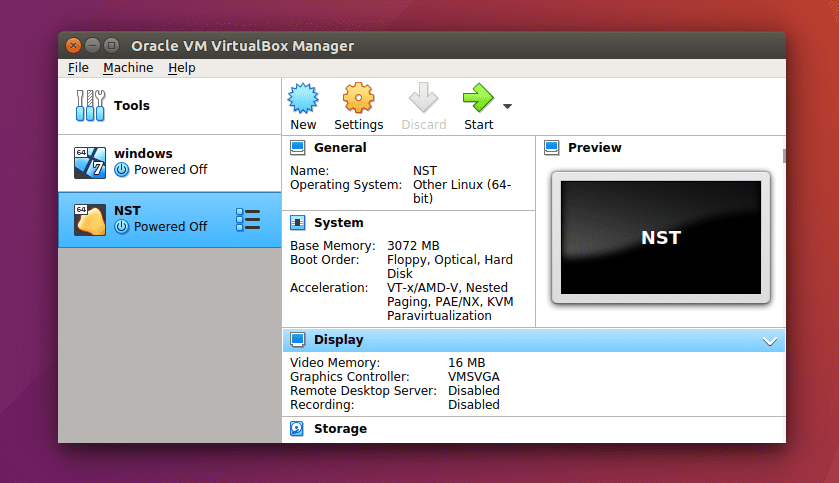
Task: Click the New toolbar label
Action: coord(303,125)
